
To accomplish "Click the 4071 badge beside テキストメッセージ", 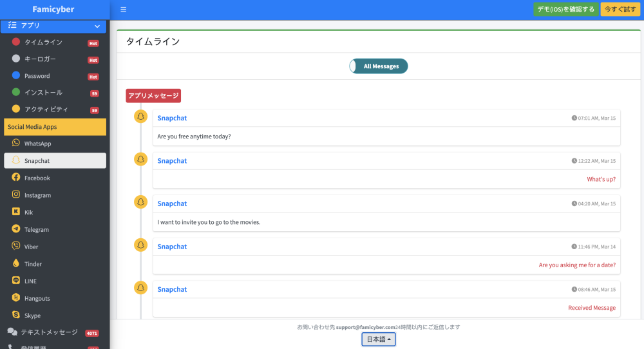I will [91, 334].
